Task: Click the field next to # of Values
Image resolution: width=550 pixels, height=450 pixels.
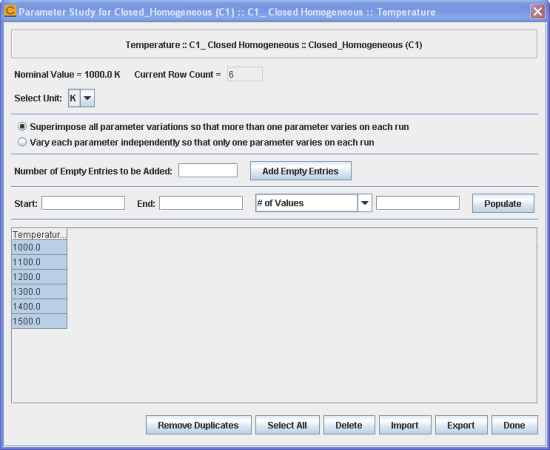Action: (418, 203)
